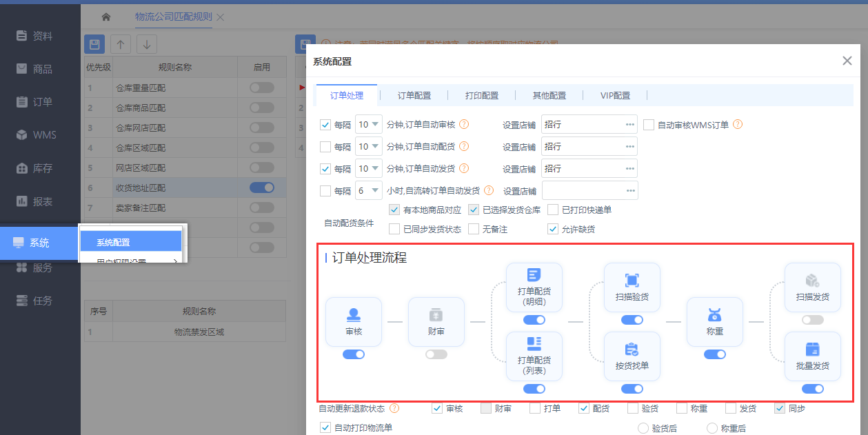Open minutes dropdown for 订单自动配货
Image resolution: width=868 pixels, height=435 pixels.
click(x=368, y=147)
